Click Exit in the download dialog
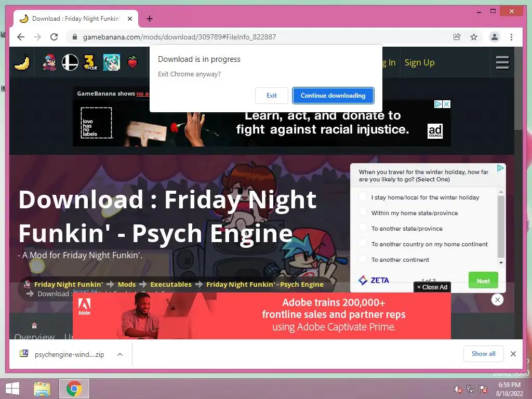532x399 pixels. (x=271, y=96)
